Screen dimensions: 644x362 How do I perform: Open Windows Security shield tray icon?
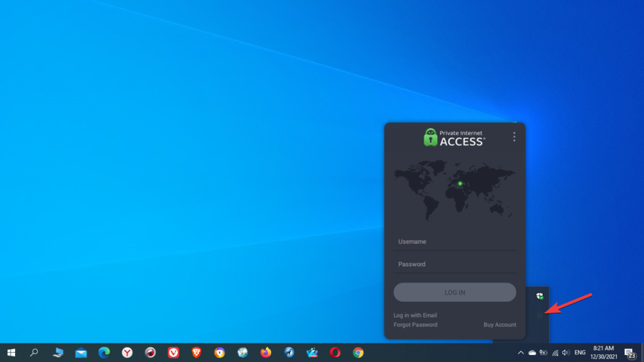[x=540, y=296]
